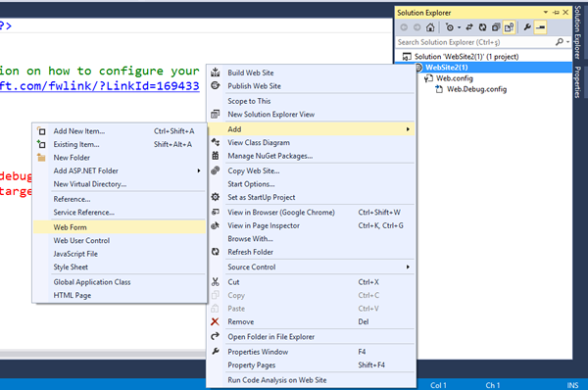Click Sync with Active Document icon

(469, 27)
